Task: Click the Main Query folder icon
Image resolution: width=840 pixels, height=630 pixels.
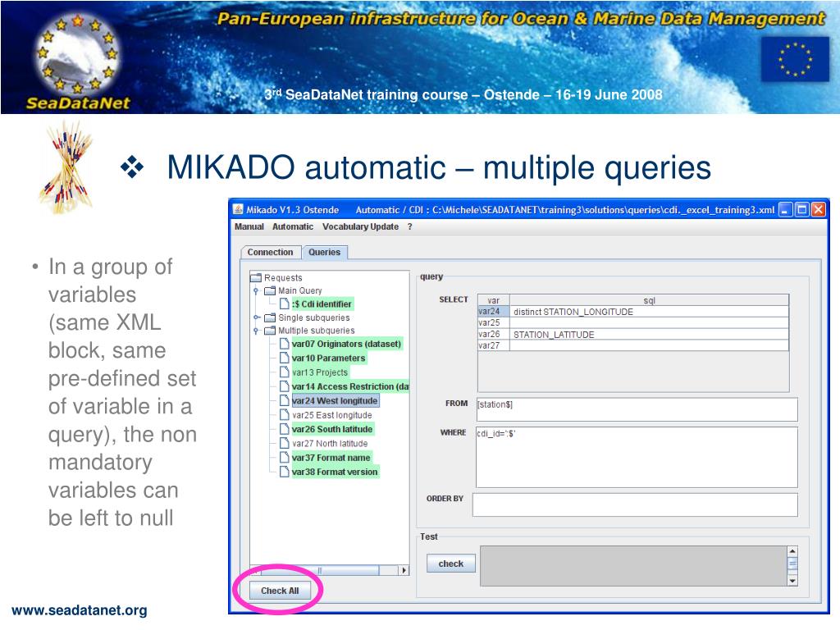Action: 270,290
